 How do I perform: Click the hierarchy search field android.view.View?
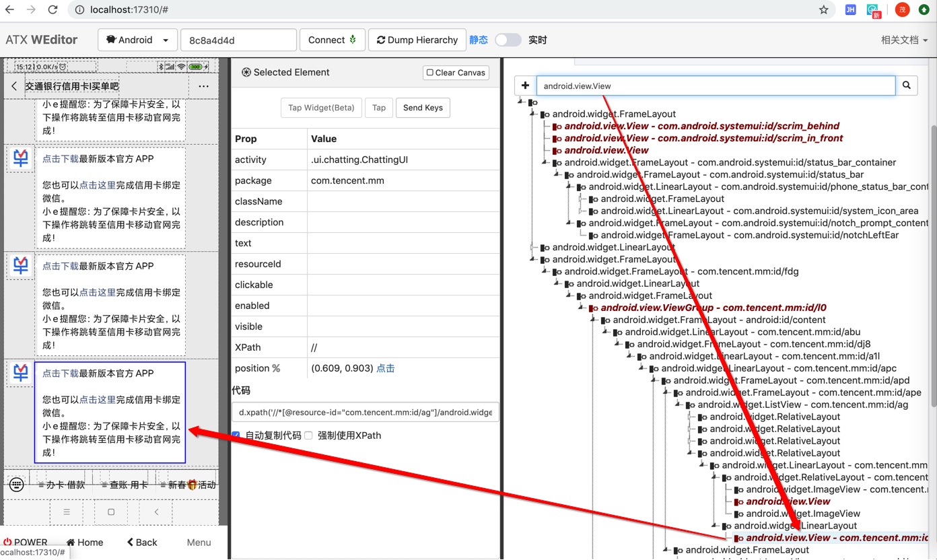[x=716, y=85]
